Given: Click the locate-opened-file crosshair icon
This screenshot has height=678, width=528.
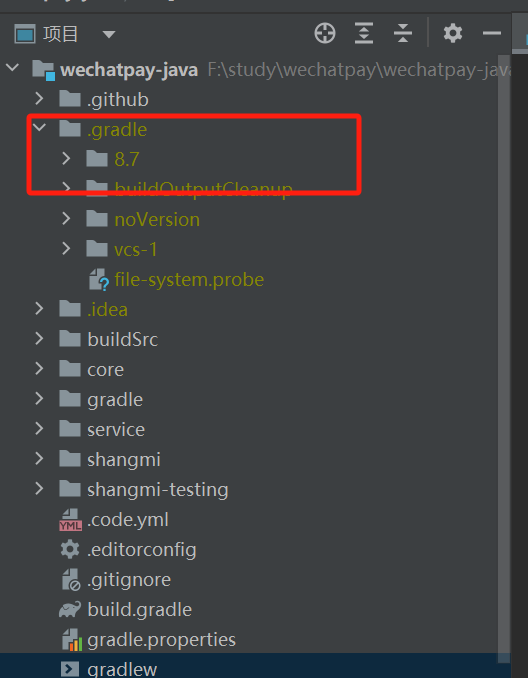Looking at the screenshot, I should point(325,33).
